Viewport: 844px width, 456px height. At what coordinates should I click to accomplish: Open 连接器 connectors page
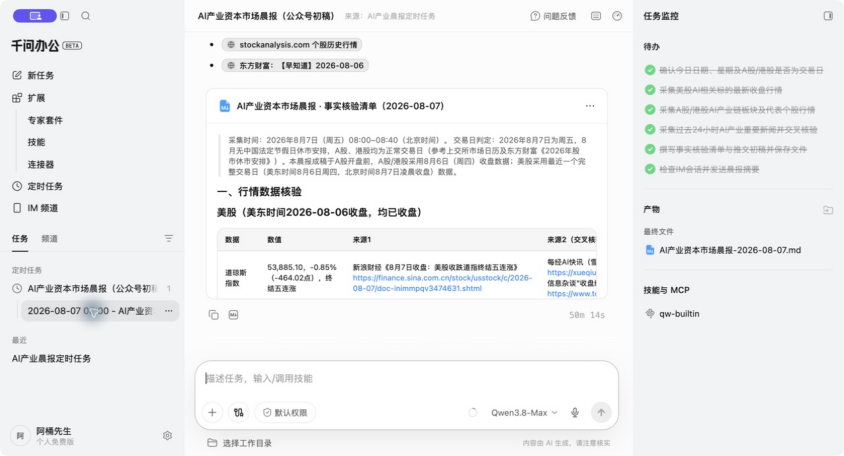coord(41,164)
